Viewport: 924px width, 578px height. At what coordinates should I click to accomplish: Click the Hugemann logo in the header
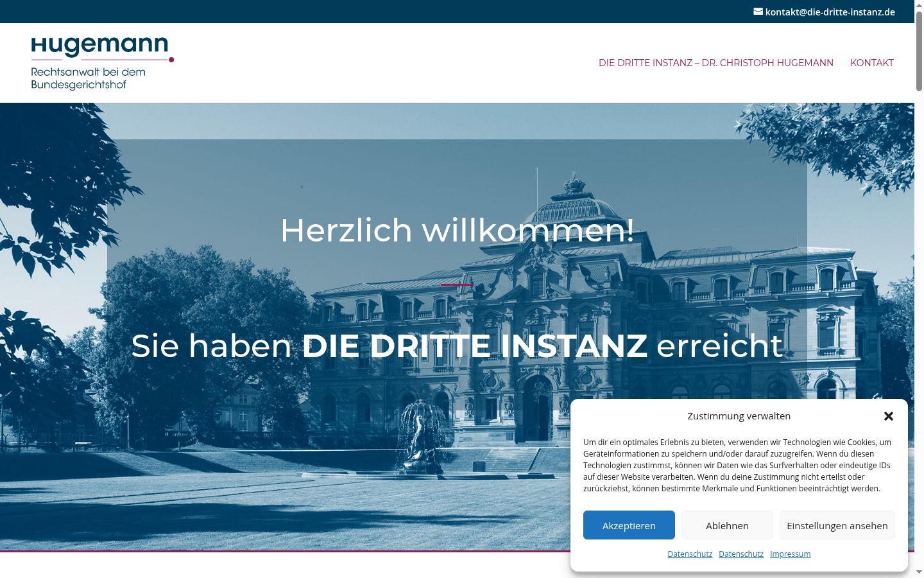(103, 63)
